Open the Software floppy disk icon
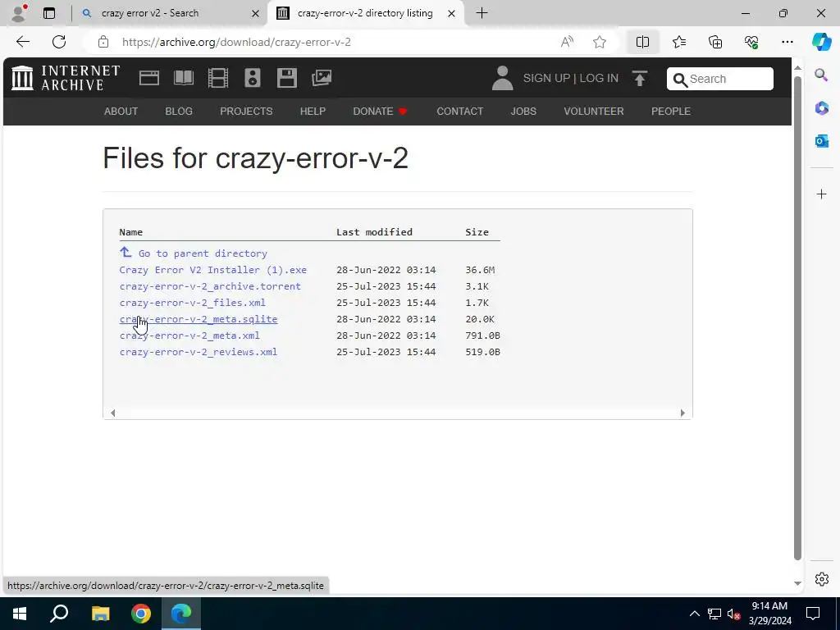This screenshot has height=630, width=840. click(x=286, y=78)
